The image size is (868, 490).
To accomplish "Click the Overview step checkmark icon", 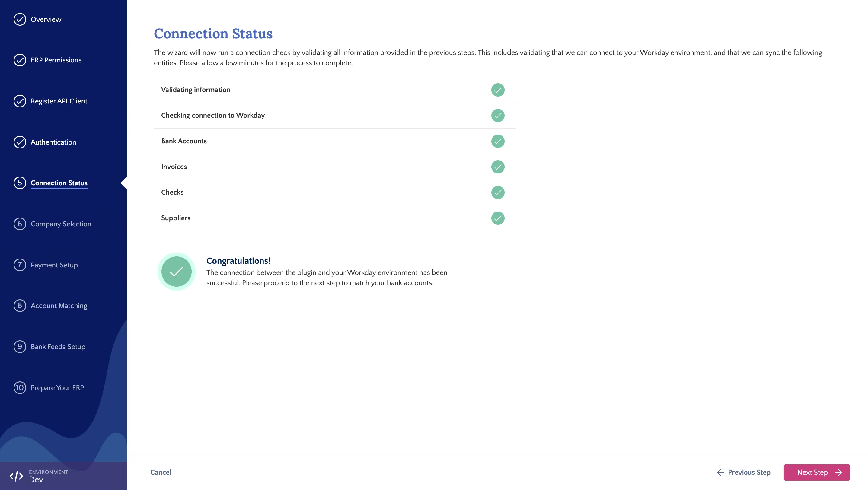I will click(x=20, y=19).
